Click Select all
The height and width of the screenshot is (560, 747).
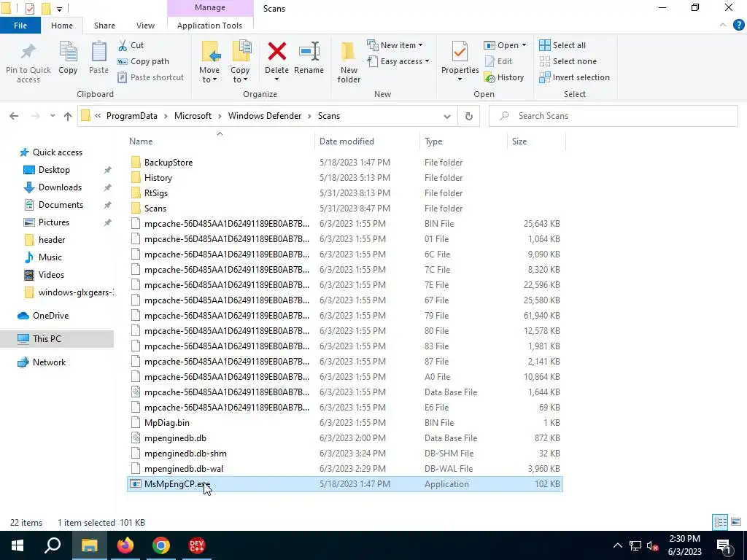click(x=562, y=45)
